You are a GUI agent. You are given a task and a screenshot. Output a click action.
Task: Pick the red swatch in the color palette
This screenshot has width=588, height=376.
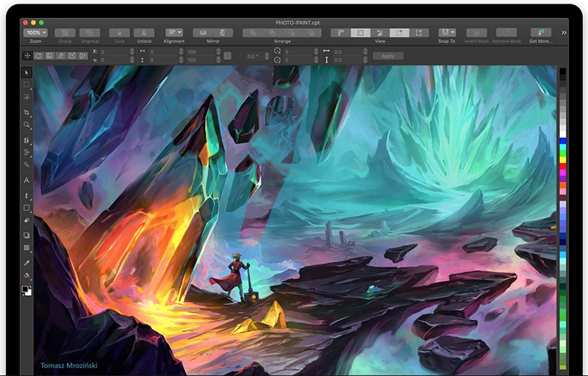(563, 166)
